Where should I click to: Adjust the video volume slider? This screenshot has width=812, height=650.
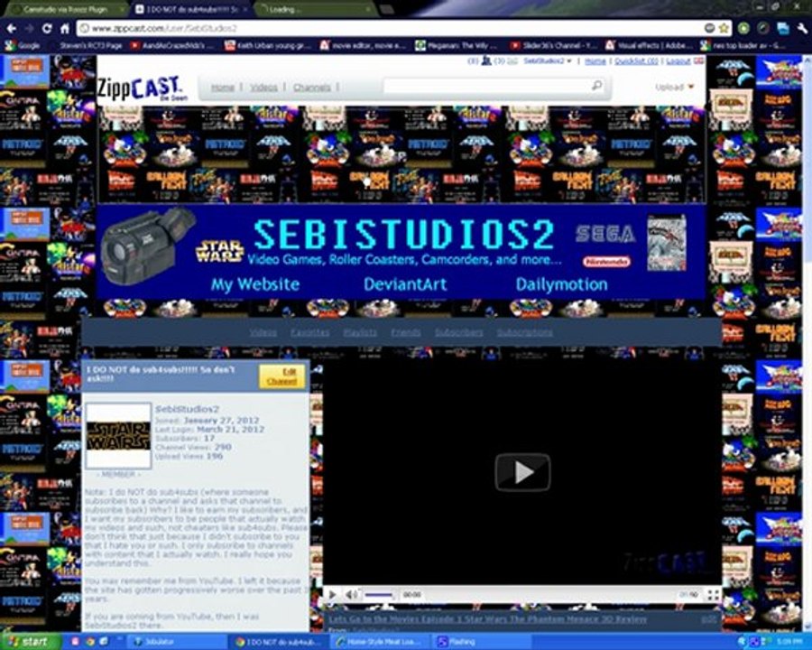378,595
